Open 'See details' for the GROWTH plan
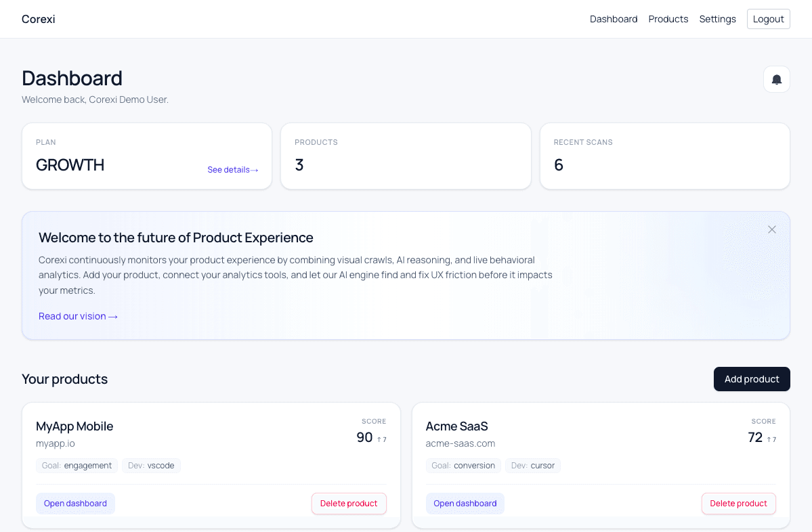 tap(233, 169)
